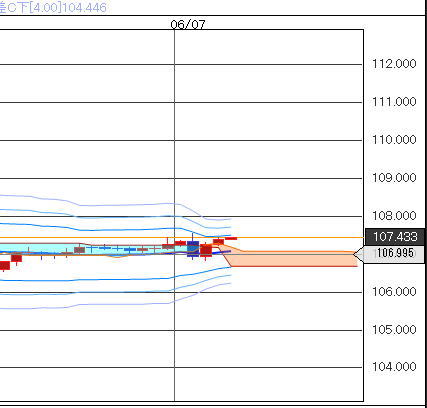Click the 106.000 price axis label
427x408 pixels.
pyautogui.click(x=394, y=292)
